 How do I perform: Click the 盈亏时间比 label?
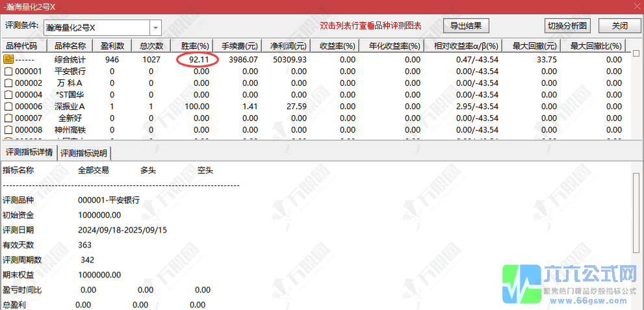[x=22, y=290]
